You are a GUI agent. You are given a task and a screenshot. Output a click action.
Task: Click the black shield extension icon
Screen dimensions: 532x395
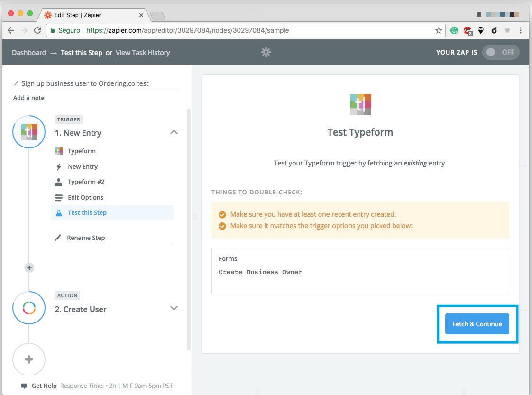481,30
